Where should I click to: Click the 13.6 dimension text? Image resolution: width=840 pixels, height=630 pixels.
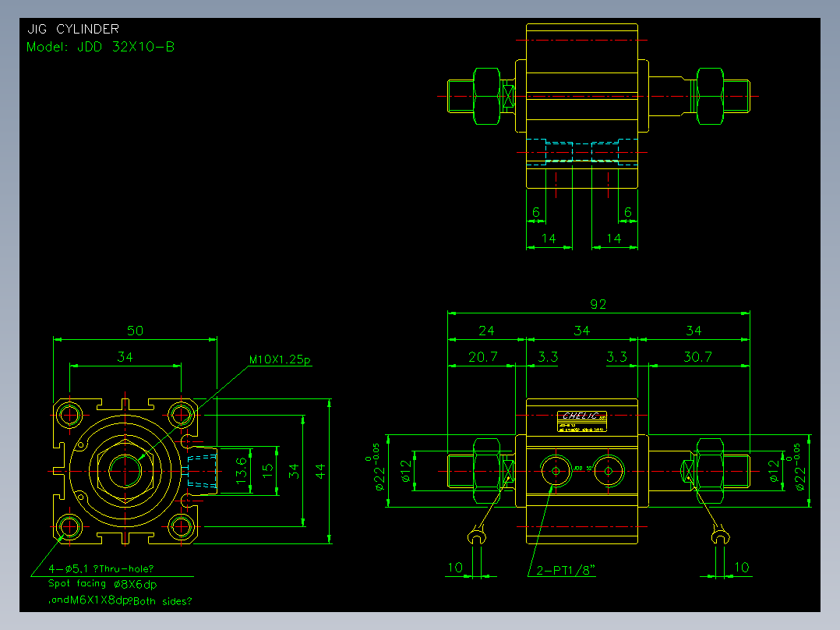tap(242, 470)
